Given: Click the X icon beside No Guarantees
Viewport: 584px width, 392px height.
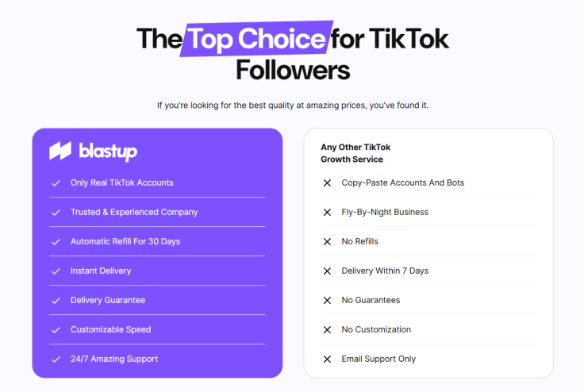Looking at the screenshot, I should (327, 300).
